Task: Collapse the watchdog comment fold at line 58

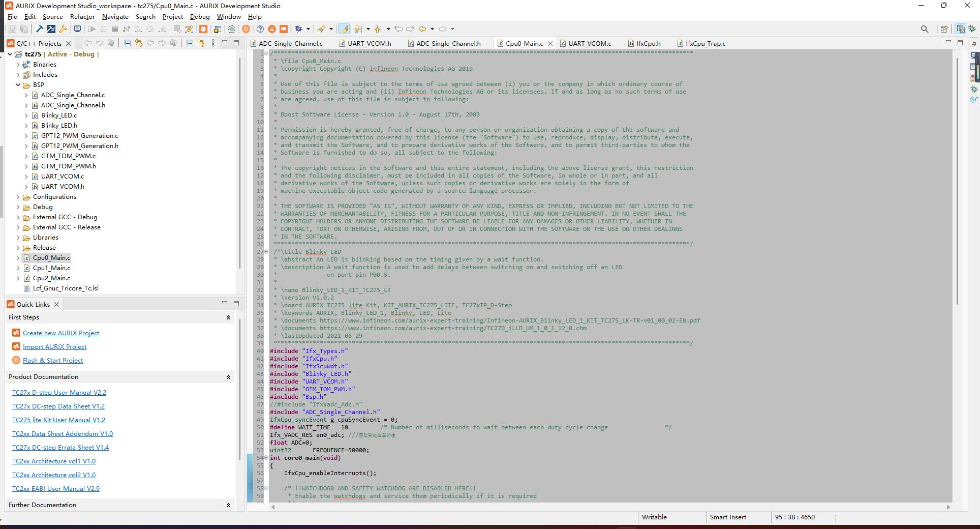Action: 266,488
